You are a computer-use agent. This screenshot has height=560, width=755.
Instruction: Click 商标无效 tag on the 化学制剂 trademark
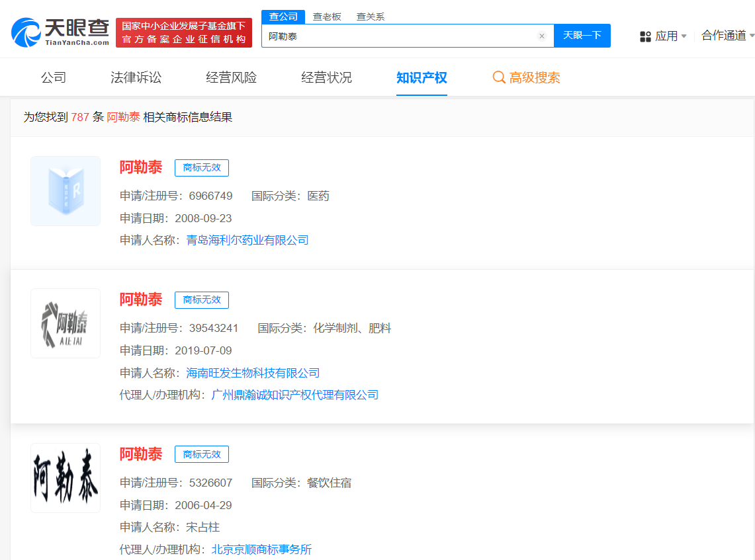(202, 300)
